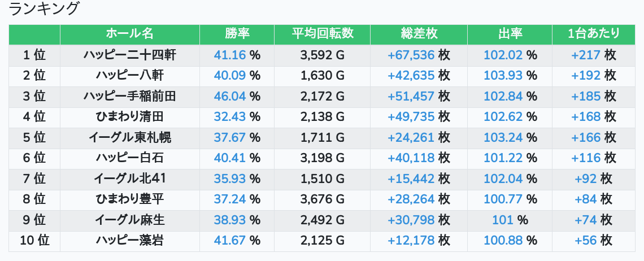Click the 総差枚 column header
The width and height of the screenshot is (644, 261).
point(419,34)
